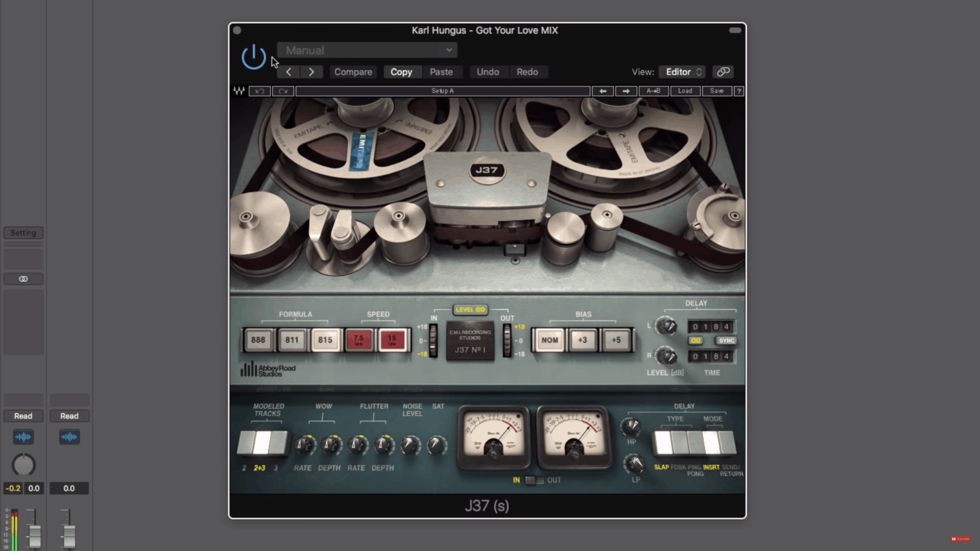Image resolution: width=980 pixels, height=551 pixels.
Task: Adjust the IN level wheel
Action: 433,341
